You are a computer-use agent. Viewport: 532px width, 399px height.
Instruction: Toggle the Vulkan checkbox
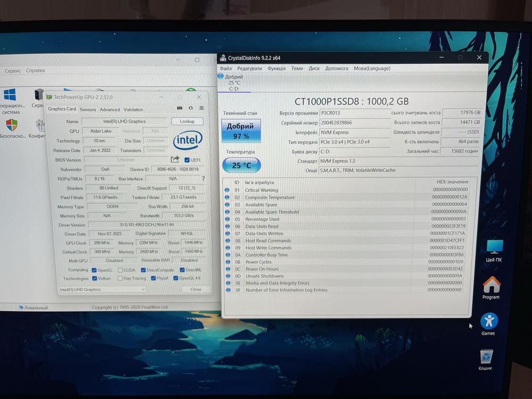(x=95, y=278)
